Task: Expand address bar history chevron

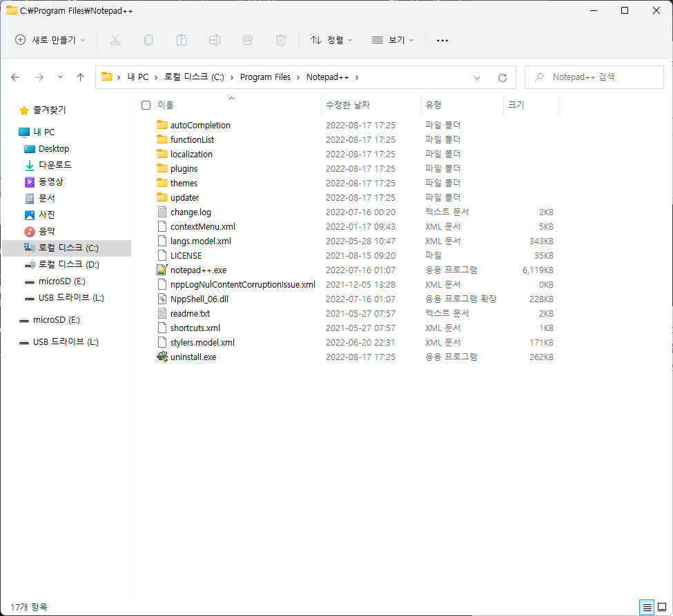Action: [476, 78]
